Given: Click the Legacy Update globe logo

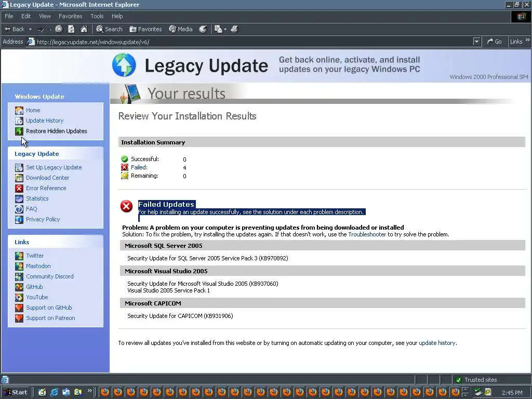Looking at the screenshot, I should tap(124, 65).
